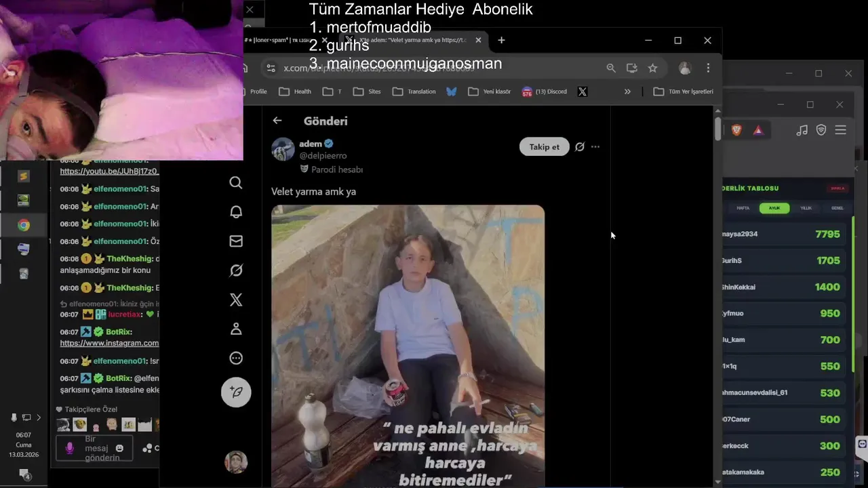
Task: Open Tüm Yer İşaretleri folder
Action: [x=684, y=91]
